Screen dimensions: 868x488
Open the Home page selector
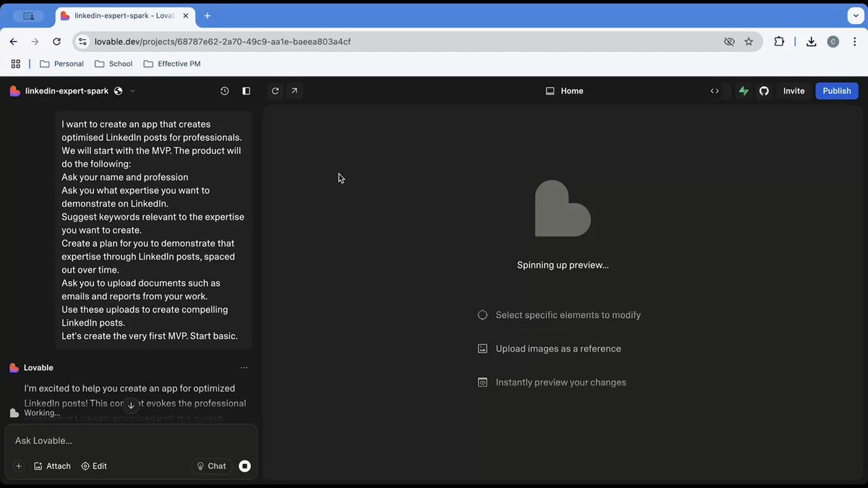(x=564, y=91)
